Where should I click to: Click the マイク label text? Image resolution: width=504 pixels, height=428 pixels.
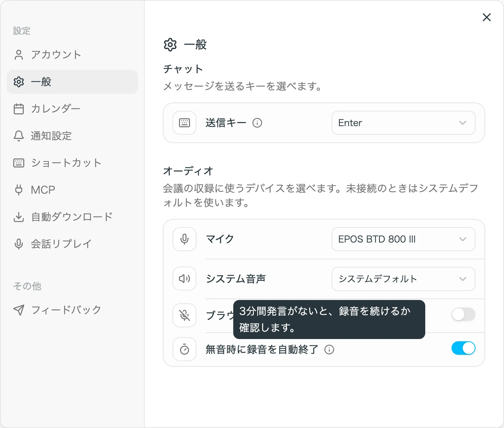(220, 239)
